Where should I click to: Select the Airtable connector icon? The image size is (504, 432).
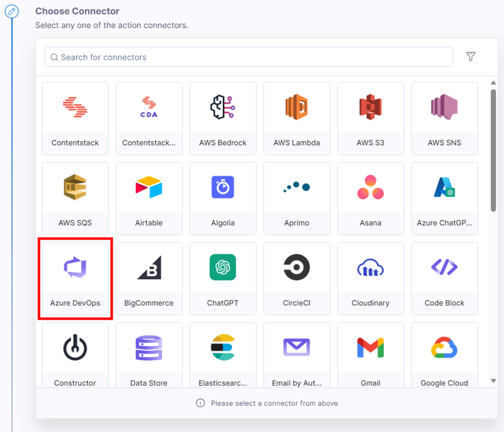pyautogui.click(x=149, y=187)
